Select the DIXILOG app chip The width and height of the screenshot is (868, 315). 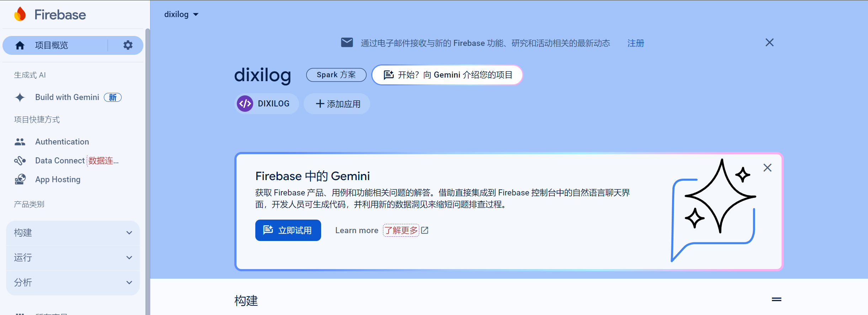(267, 104)
